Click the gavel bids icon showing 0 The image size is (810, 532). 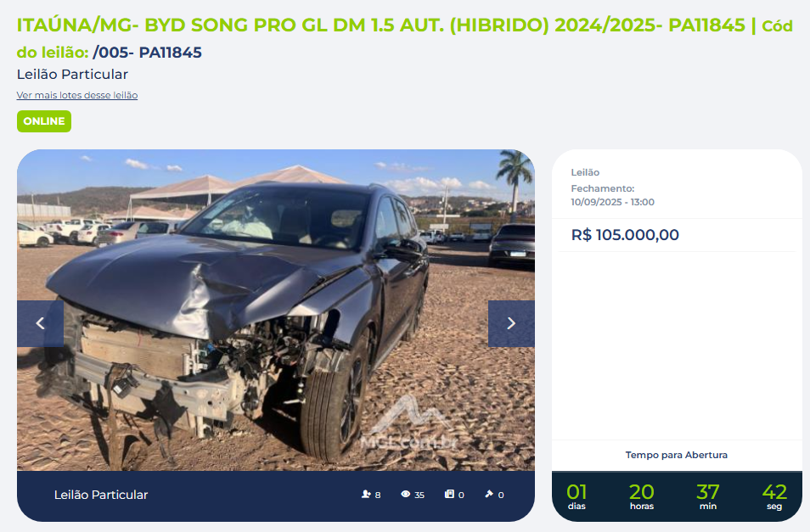point(489,495)
